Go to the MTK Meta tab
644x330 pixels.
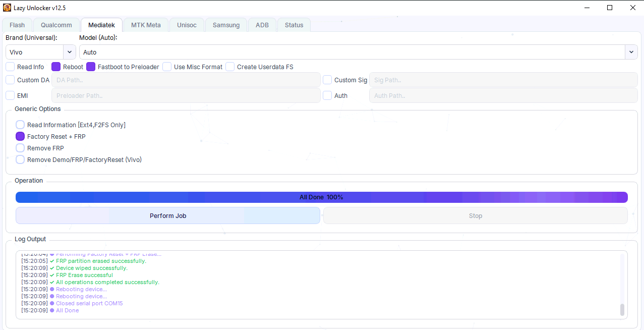[x=146, y=25]
